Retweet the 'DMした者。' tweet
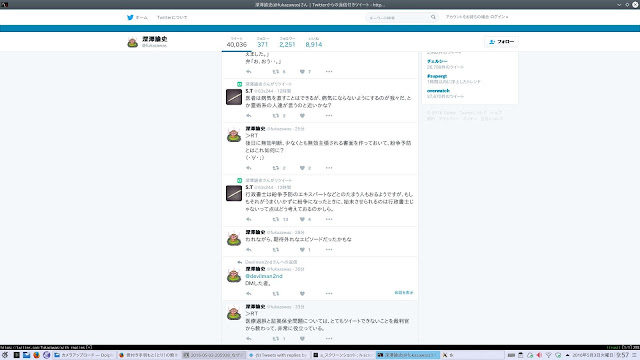640x360 pixels. click(276, 293)
